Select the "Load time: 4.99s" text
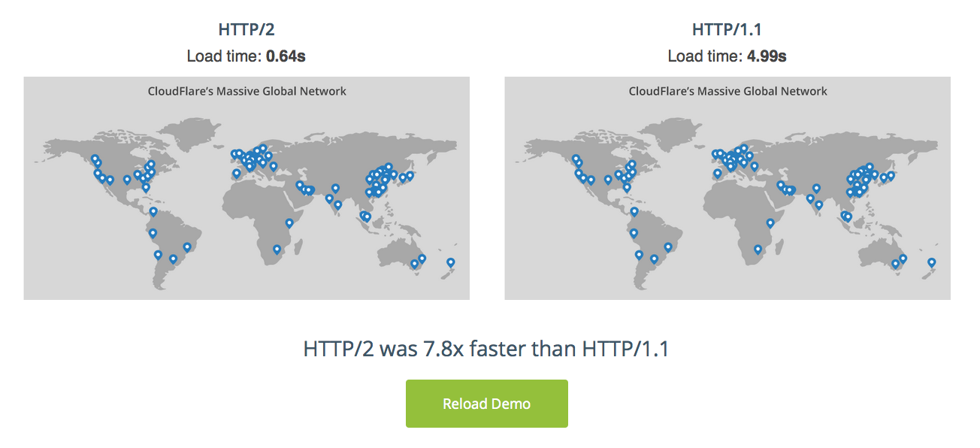Screen dimensions: 980x448 click(727, 56)
